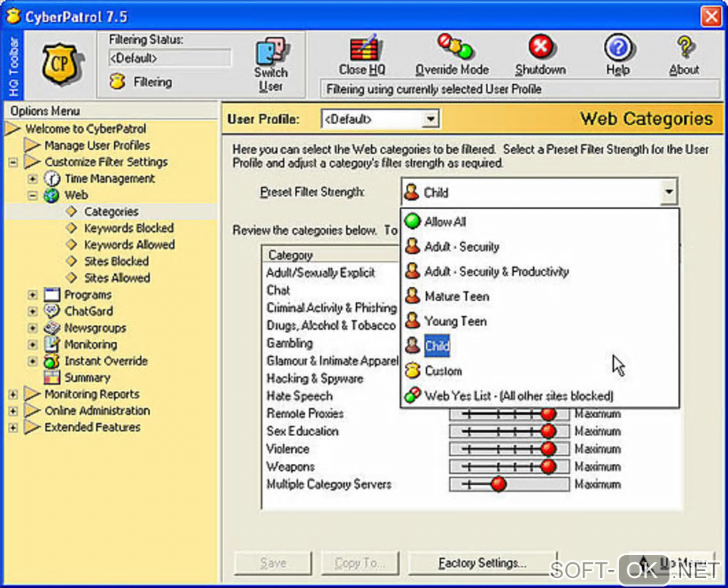The height and width of the screenshot is (588, 728).
Task: Click the Web globe icon
Action: click(x=51, y=196)
